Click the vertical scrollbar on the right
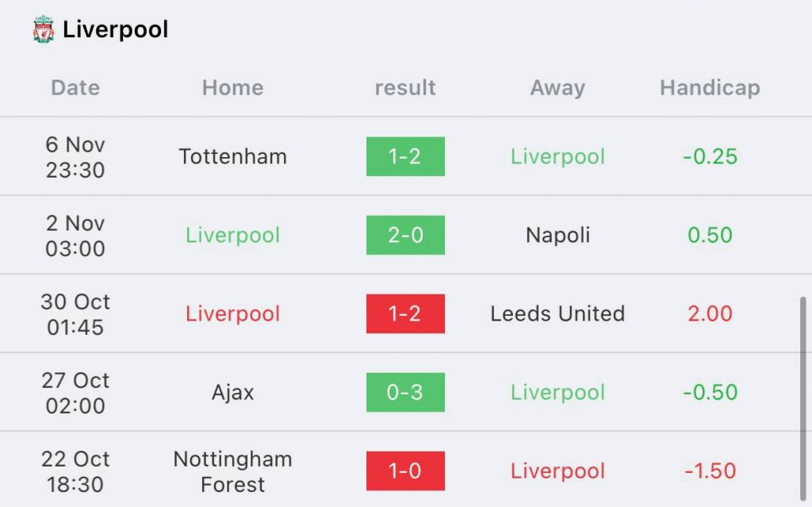Screen dimensions: 812x507 tap(802, 398)
